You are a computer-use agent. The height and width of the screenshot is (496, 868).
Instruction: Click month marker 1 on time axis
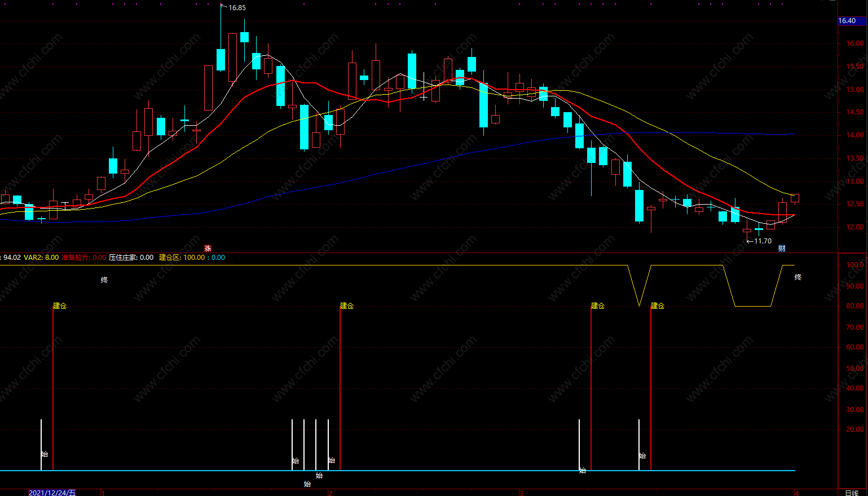coord(103,493)
